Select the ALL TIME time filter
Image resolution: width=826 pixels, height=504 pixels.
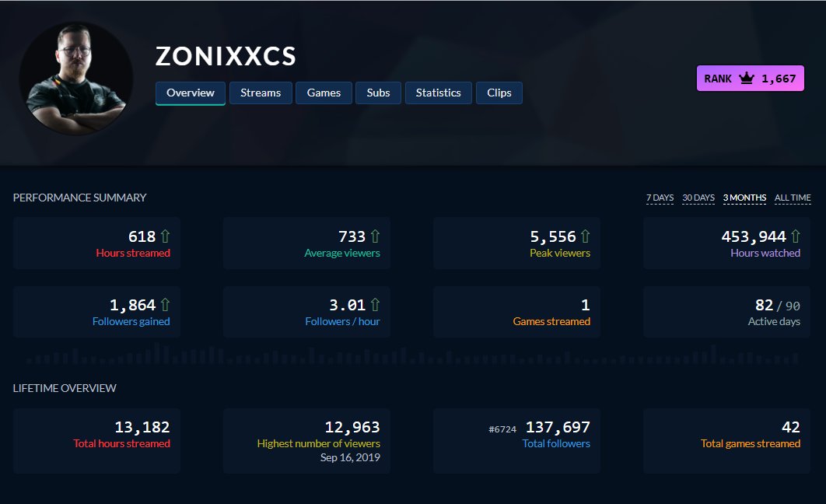click(x=792, y=198)
